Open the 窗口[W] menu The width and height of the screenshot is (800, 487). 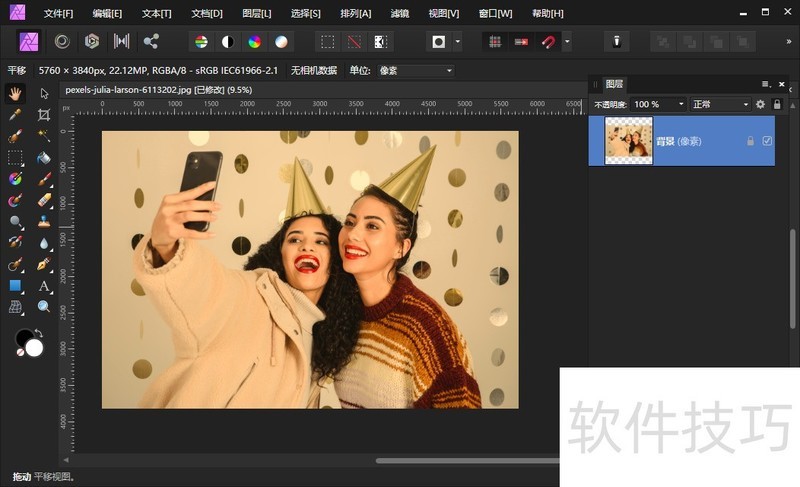click(495, 13)
